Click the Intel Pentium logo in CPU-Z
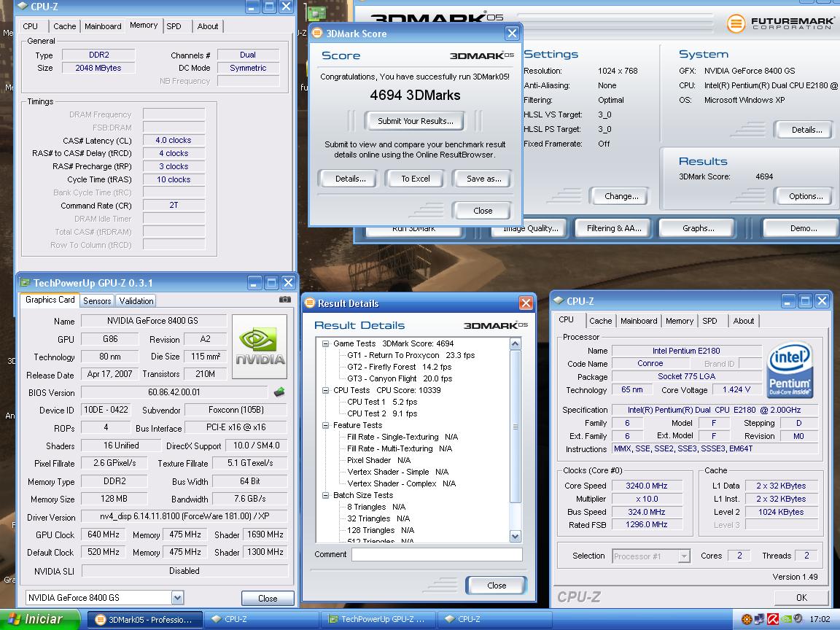Viewport: 840px width, 630px height. 790,370
